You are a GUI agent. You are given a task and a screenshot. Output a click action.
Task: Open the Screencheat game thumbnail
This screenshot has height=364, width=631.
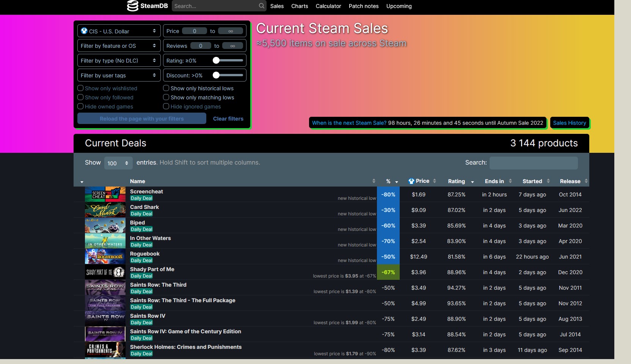105,194
